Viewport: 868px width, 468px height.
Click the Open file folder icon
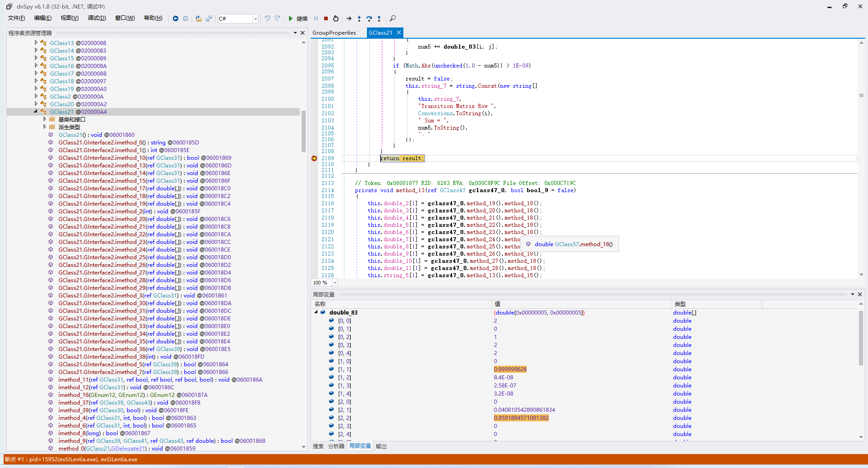coord(199,18)
